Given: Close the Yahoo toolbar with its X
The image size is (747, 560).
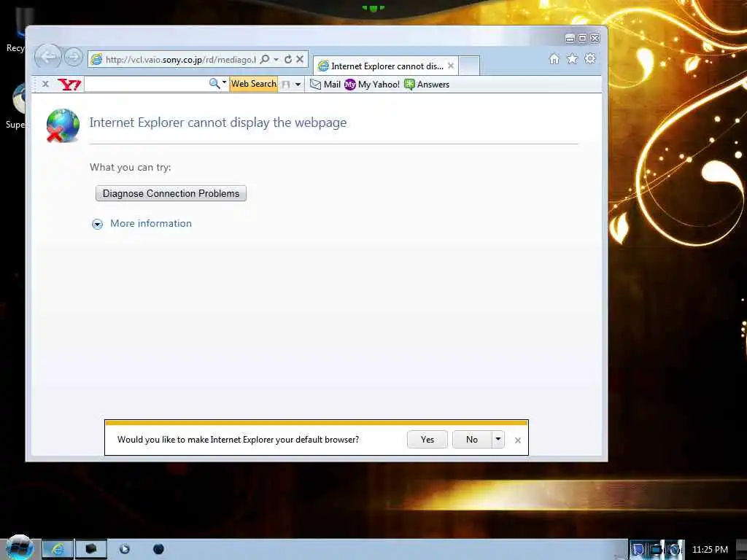Looking at the screenshot, I should 45,84.
